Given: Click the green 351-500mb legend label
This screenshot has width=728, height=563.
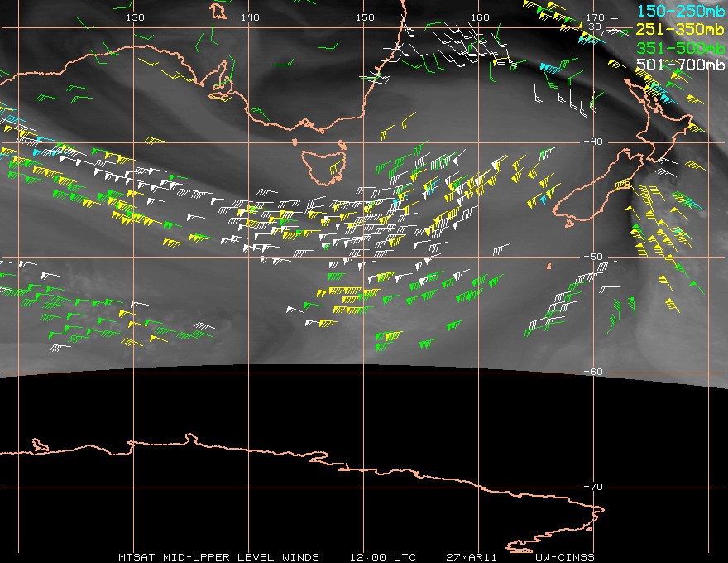Looking at the screenshot, I should [680, 48].
